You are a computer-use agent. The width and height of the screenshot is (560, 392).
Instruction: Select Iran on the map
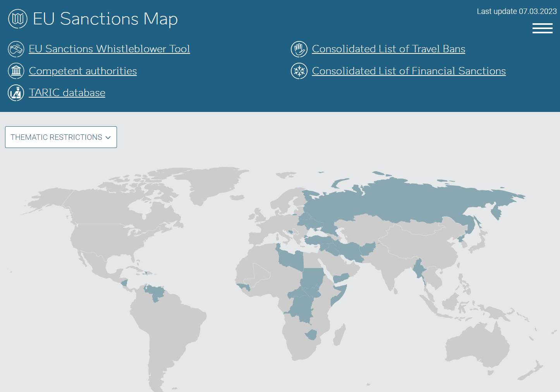(x=350, y=251)
